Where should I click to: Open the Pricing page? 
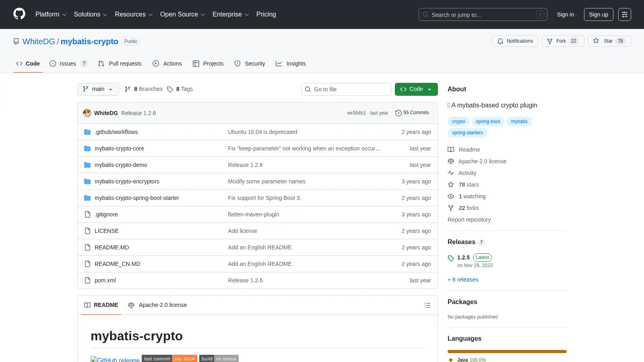[x=266, y=14]
